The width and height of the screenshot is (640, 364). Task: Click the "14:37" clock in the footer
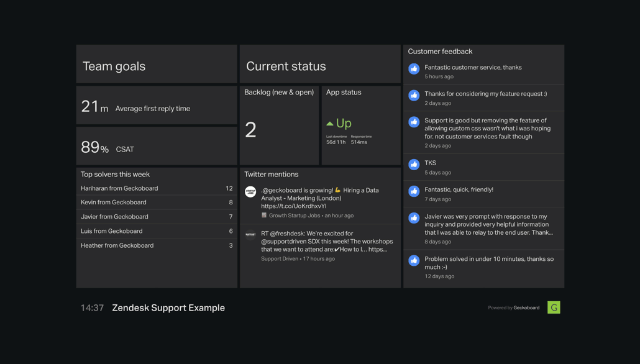92,307
